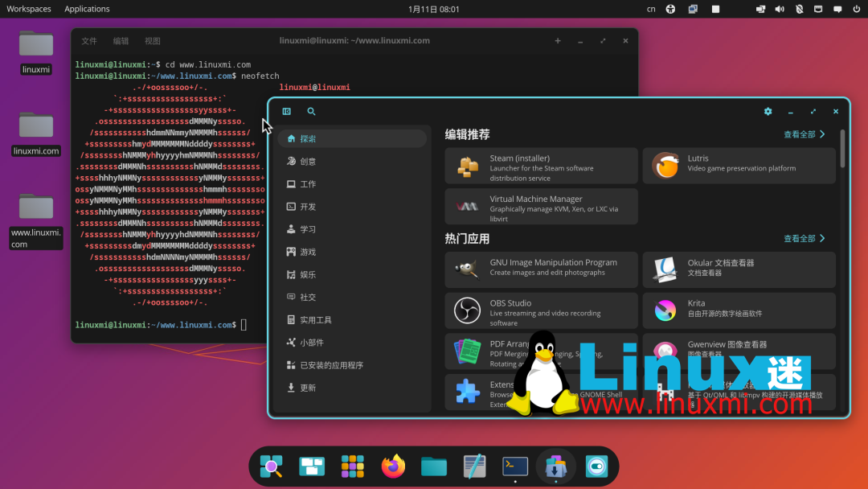The height and width of the screenshot is (489, 868).
Task: Launch Firefox from the dock
Action: (393, 466)
